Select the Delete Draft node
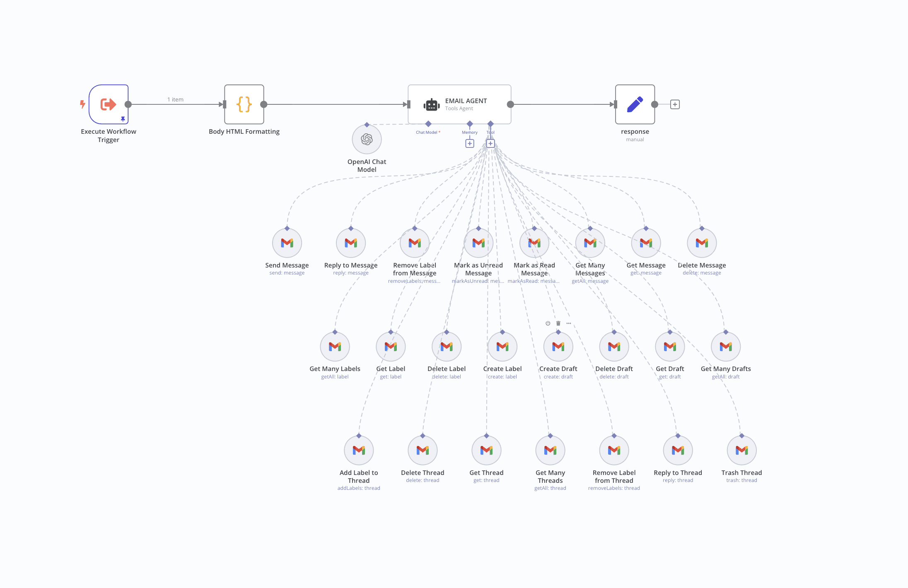Screen dimensions: 908x588 coord(614,347)
